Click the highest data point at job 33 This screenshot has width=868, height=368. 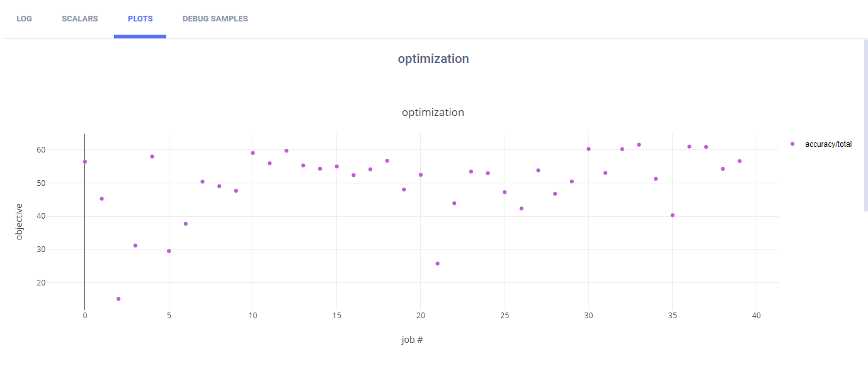click(x=639, y=145)
